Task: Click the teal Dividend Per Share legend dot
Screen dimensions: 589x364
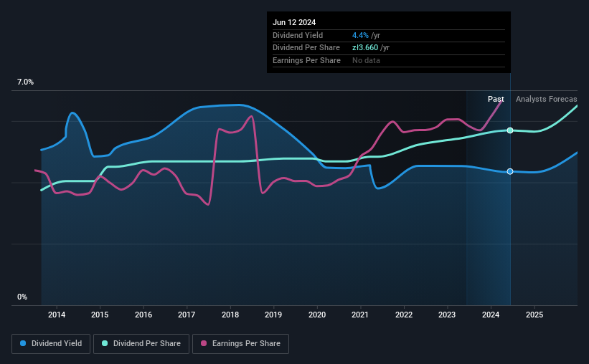Action: click(x=105, y=343)
